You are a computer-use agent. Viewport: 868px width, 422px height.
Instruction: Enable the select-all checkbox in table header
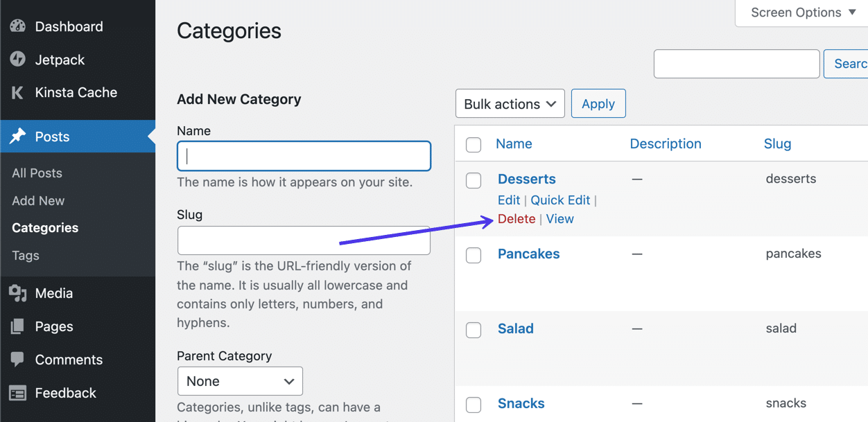[x=474, y=143]
